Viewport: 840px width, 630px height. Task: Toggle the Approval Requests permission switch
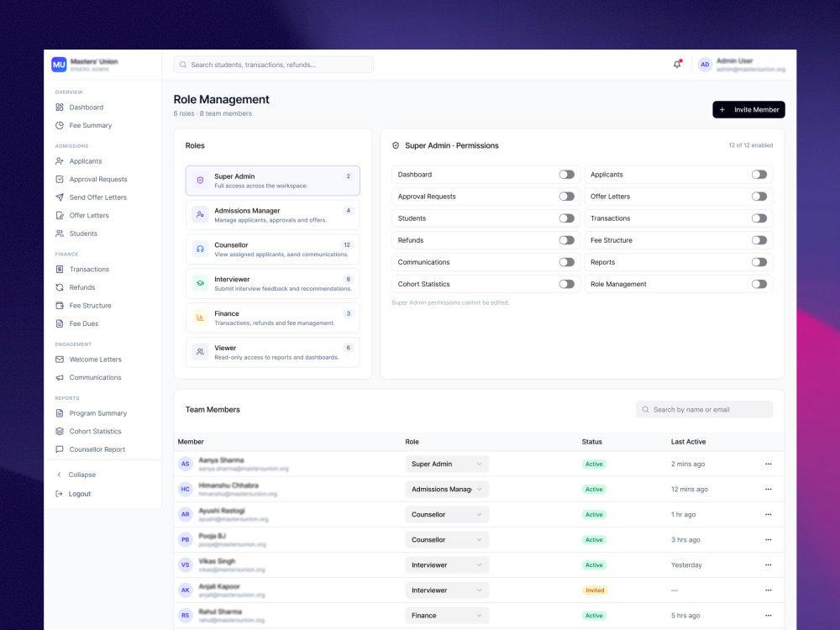click(x=566, y=197)
